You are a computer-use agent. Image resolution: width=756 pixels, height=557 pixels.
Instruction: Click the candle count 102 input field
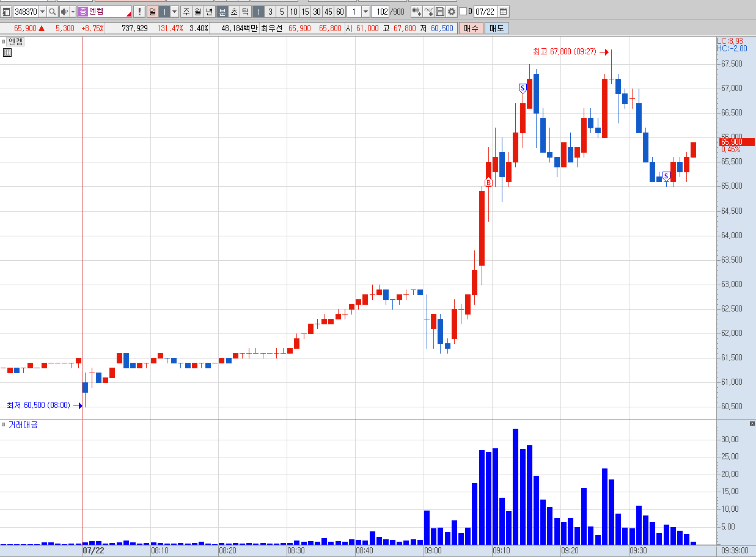[x=381, y=12]
